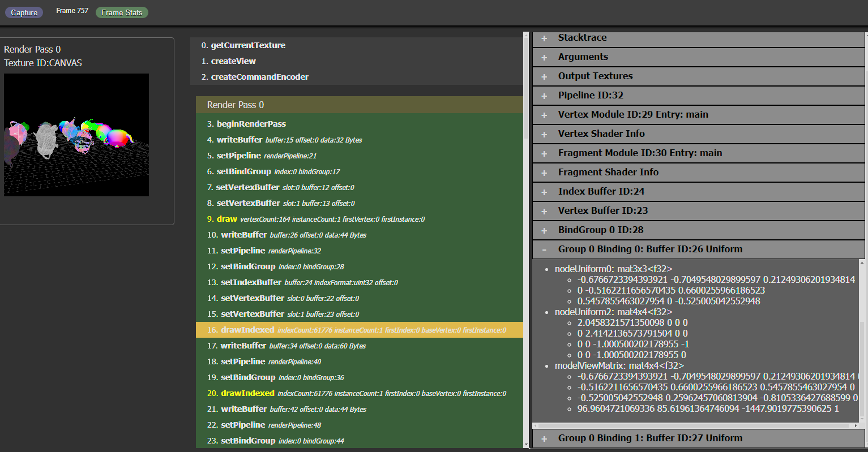Click the nodeUniform0 mat3x3 label

(x=613, y=269)
